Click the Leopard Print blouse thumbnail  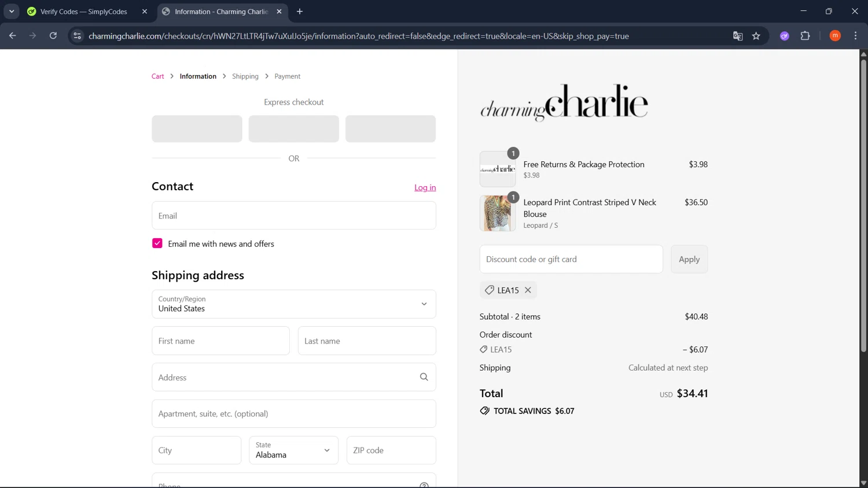click(498, 213)
